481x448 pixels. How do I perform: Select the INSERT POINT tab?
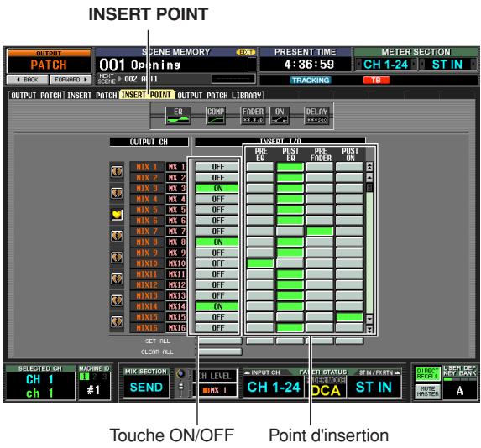[x=147, y=95]
